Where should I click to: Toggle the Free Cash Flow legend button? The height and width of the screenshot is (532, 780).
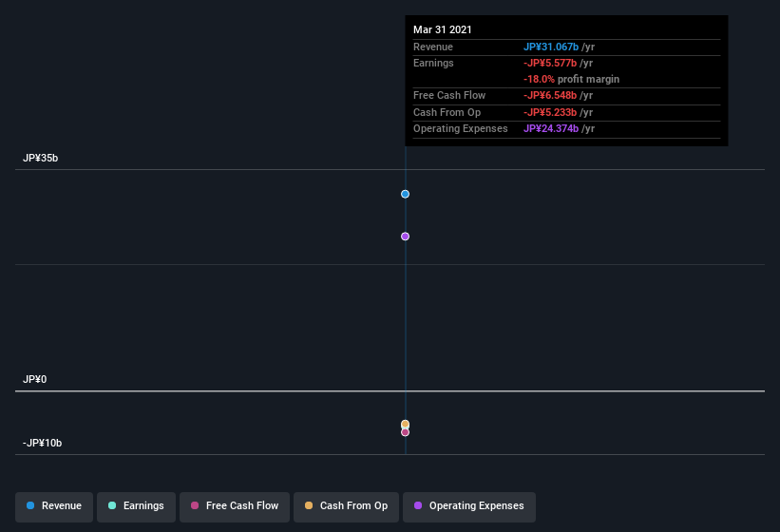pos(235,506)
